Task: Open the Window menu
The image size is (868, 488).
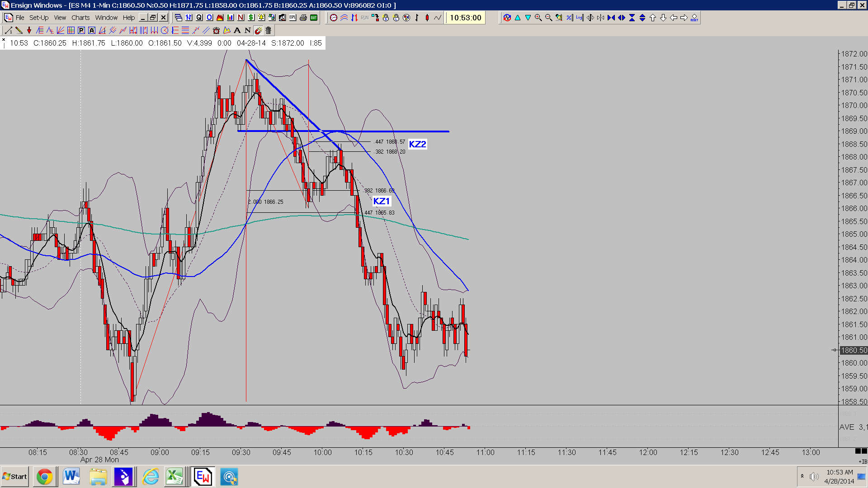Action: pos(106,18)
